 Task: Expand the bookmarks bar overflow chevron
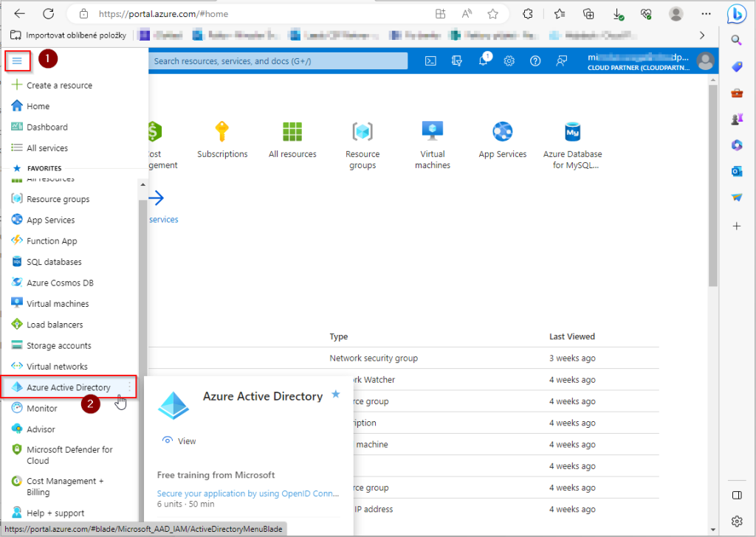pyautogui.click(x=702, y=35)
